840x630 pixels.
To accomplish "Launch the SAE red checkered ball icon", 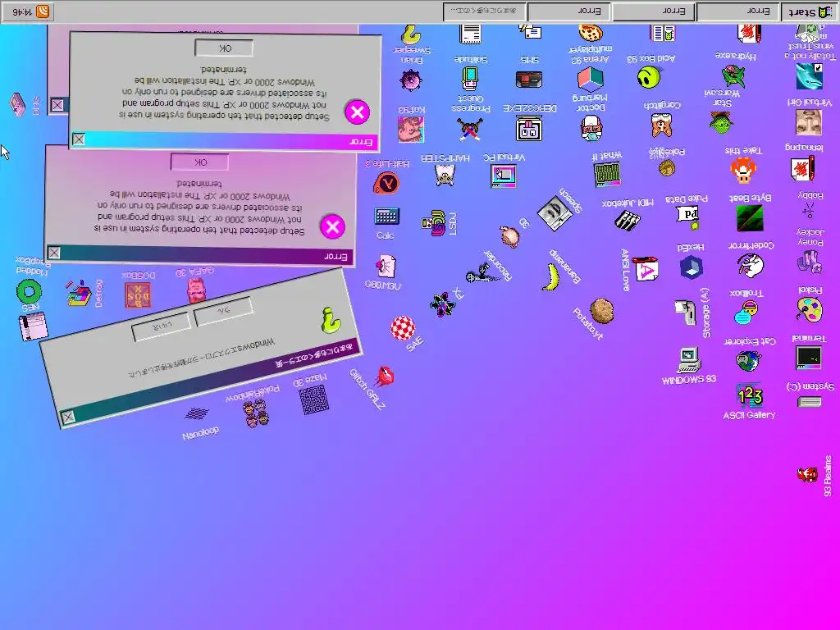I will tap(403, 328).
